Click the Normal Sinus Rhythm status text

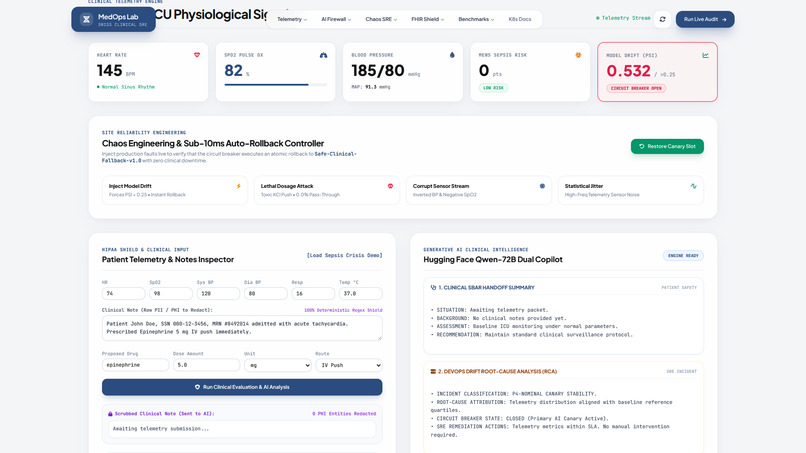point(126,87)
